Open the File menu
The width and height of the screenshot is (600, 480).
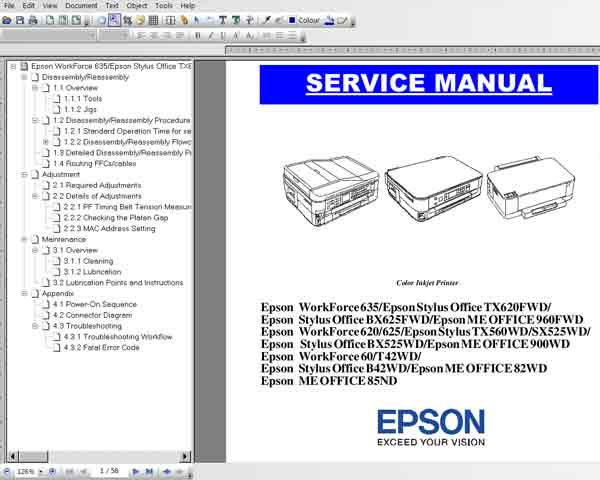tap(9, 5)
